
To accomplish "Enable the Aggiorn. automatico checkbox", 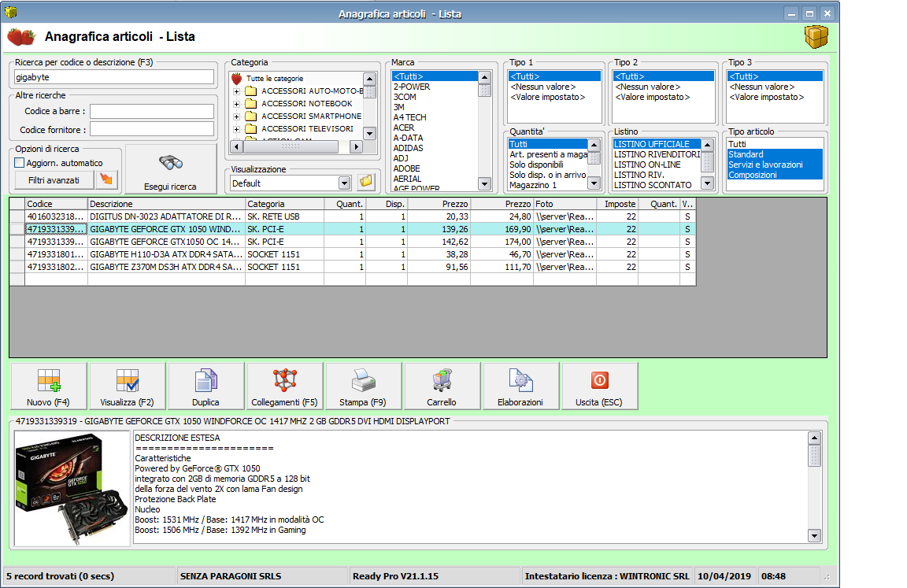I will 20,163.
